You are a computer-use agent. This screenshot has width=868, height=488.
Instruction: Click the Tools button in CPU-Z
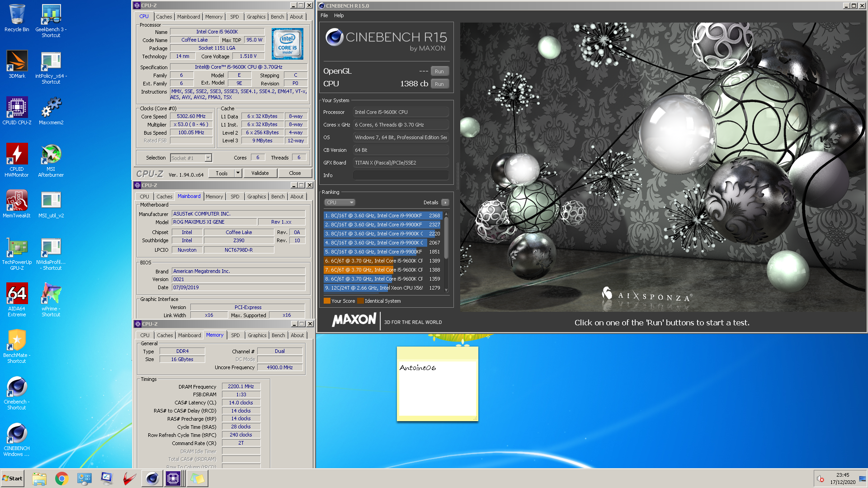point(222,173)
